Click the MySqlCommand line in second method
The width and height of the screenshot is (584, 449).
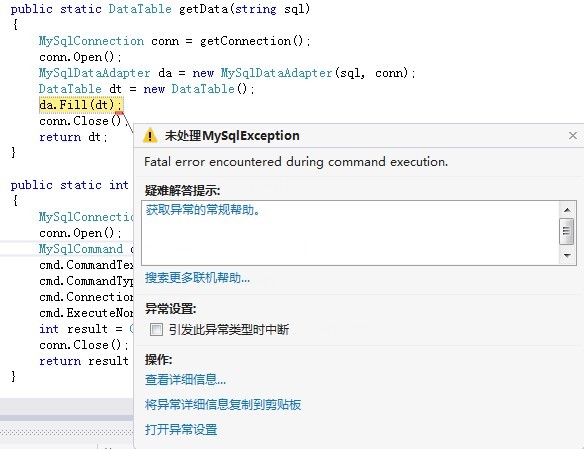tap(86, 249)
